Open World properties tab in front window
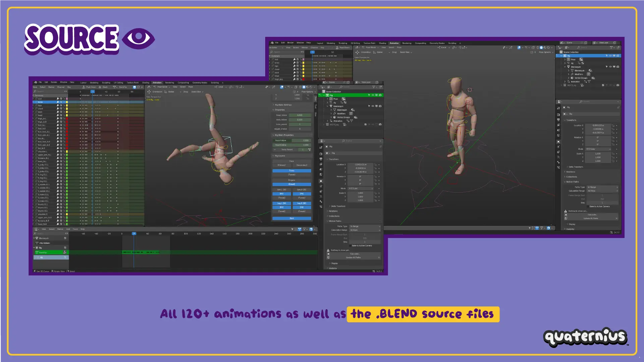Image resolution: width=644 pixels, height=362 pixels. [321, 174]
